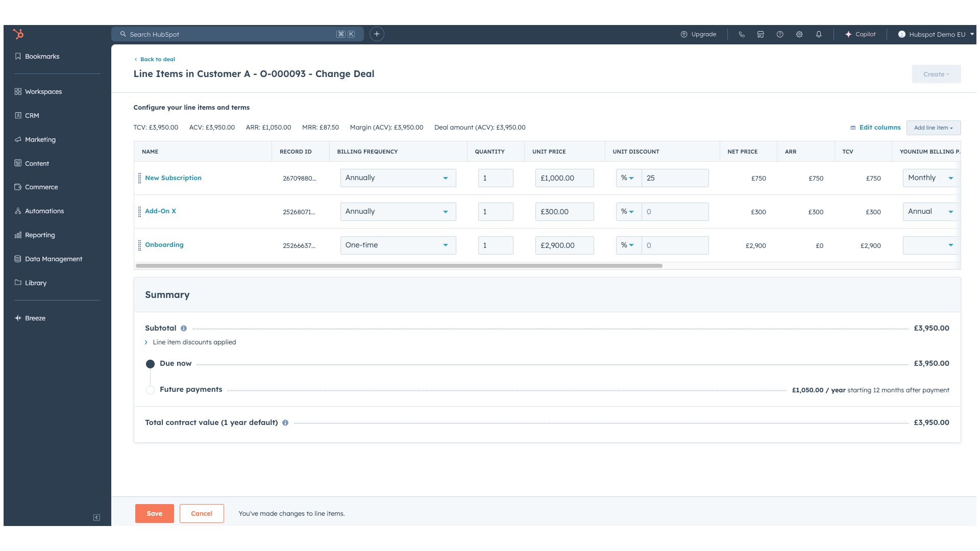Open the settings gear icon
Viewport: 980px width, 551px height.
click(799, 34)
